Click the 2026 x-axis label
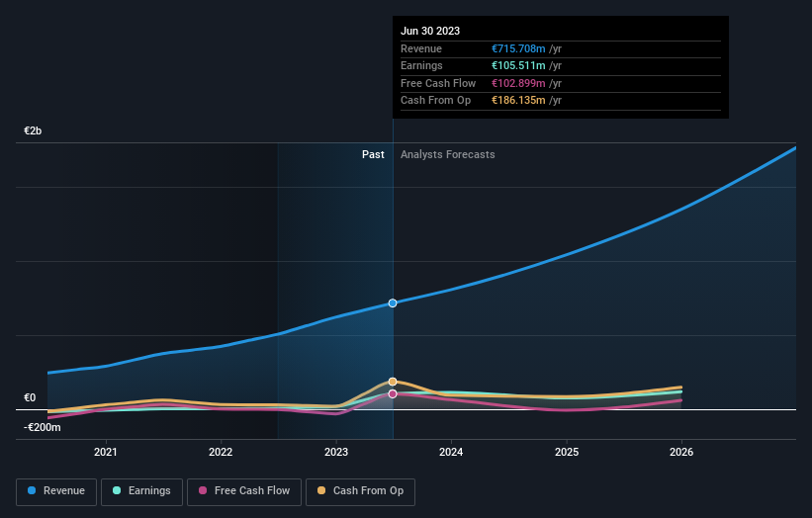 681,452
